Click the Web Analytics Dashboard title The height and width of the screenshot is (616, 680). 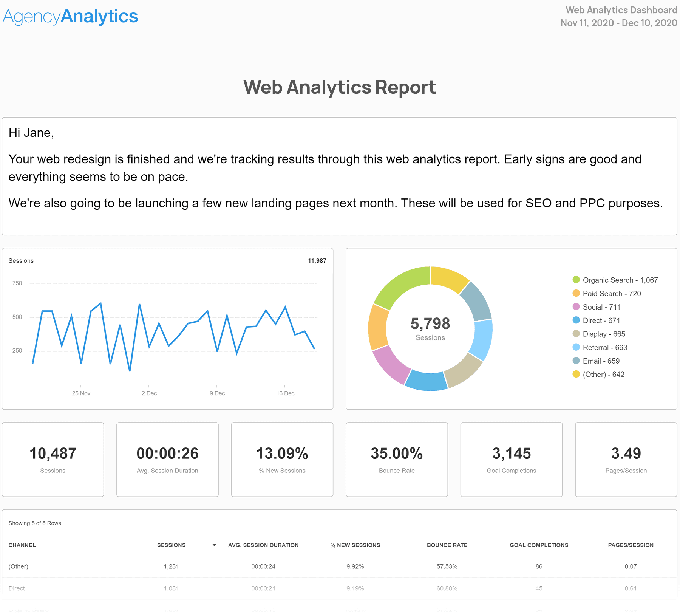tap(621, 10)
